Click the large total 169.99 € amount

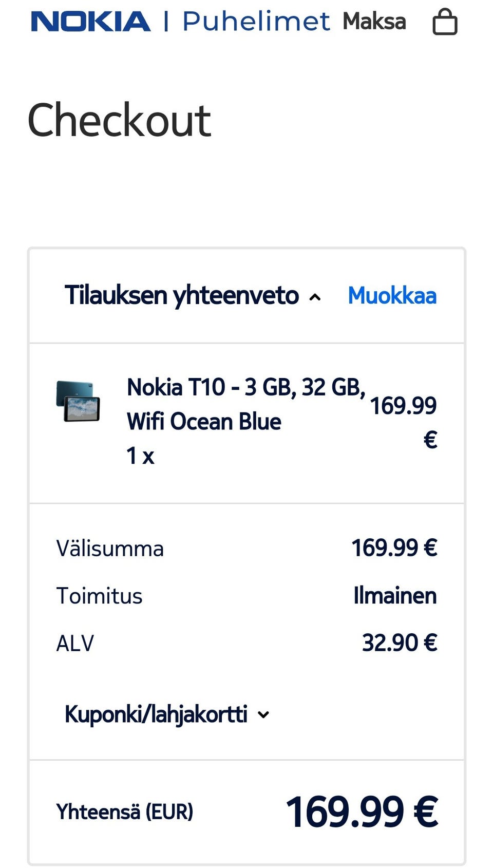point(362,812)
